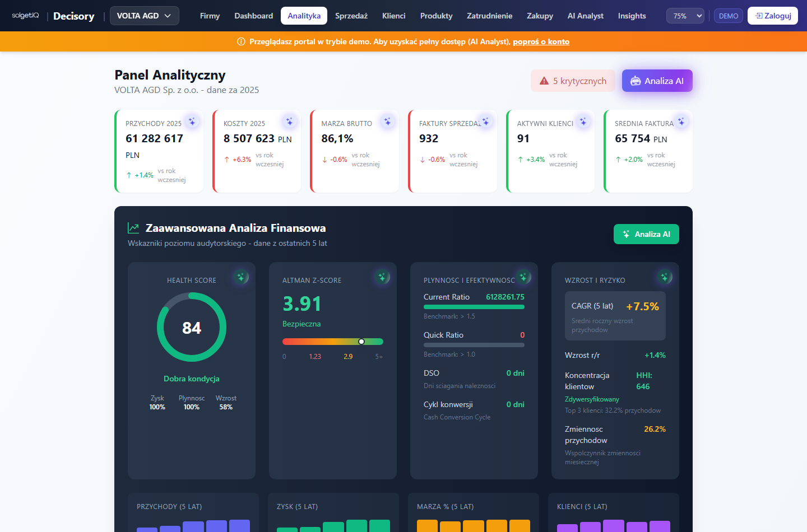Click the Current Ratio progress bar
The height and width of the screenshot is (532, 807).
[474, 307]
